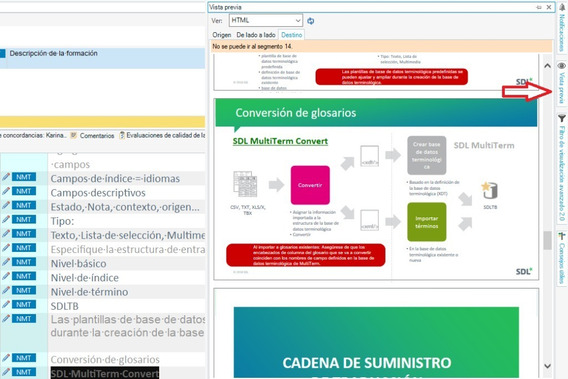
Task: Select the highlighted SDL MultiTerm Convert segment
Action: pyautogui.click(x=105, y=373)
